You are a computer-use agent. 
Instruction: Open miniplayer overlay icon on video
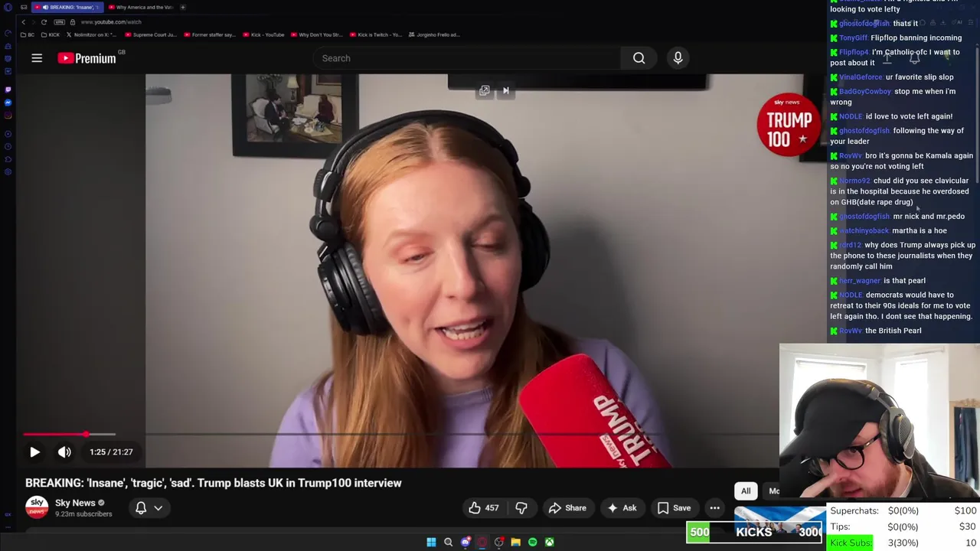(x=485, y=91)
